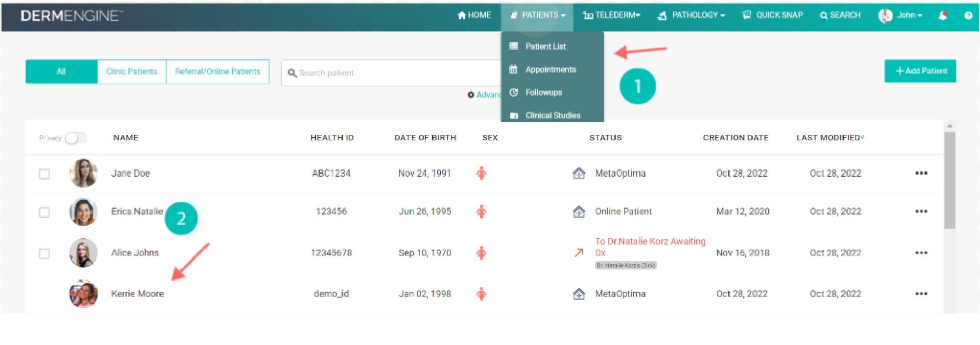
Task: Click the notification bell icon
Action: tap(942, 16)
